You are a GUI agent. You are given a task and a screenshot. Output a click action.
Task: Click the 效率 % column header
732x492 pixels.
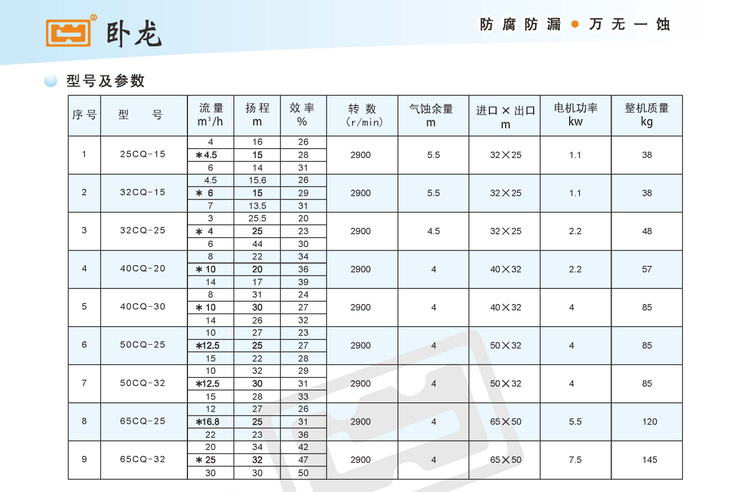[302, 115]
